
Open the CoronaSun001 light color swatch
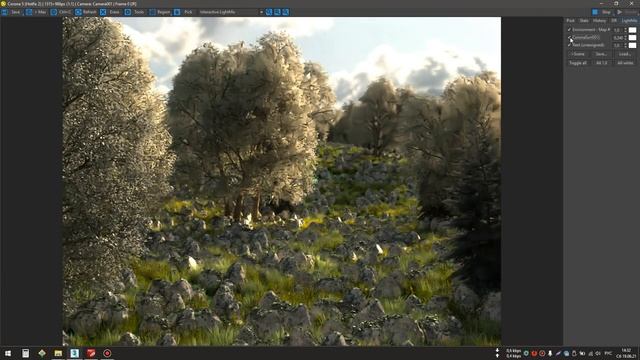click(632, 38)
